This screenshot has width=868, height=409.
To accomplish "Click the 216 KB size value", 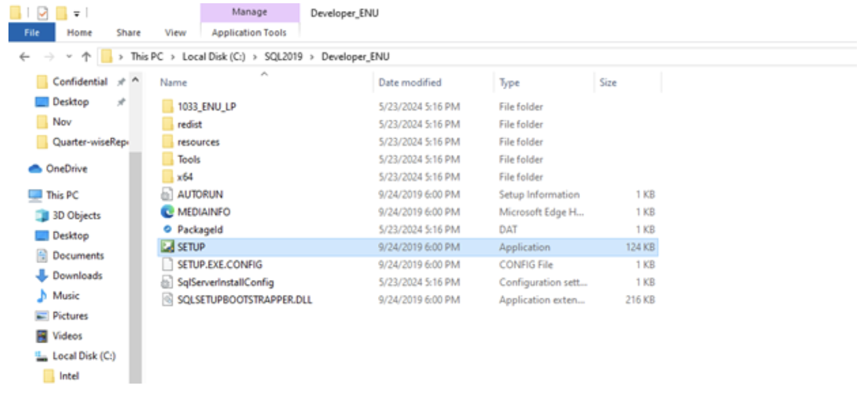I will pyautogui.click(x=640, y=300).
